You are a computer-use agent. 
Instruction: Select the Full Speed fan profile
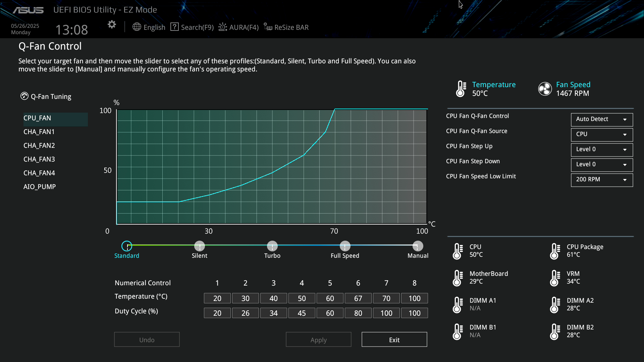point(345,246)
